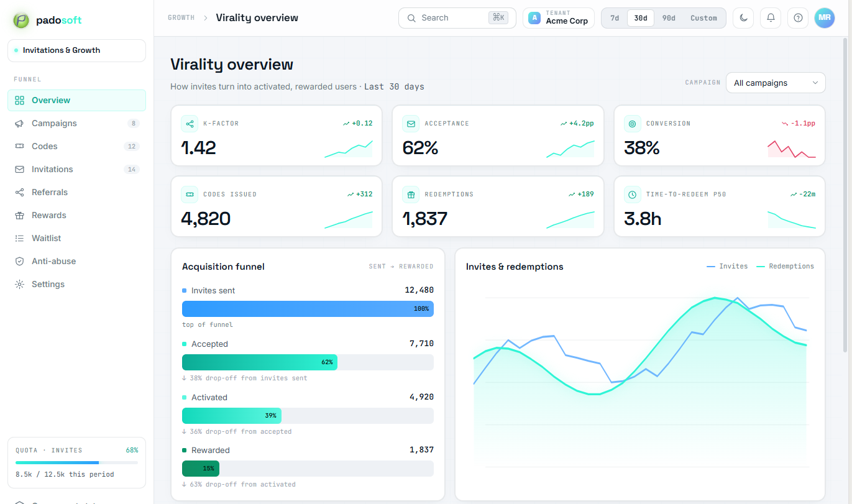Click the padosoft logo icon

pyautogui.click(x=22, y=20)
